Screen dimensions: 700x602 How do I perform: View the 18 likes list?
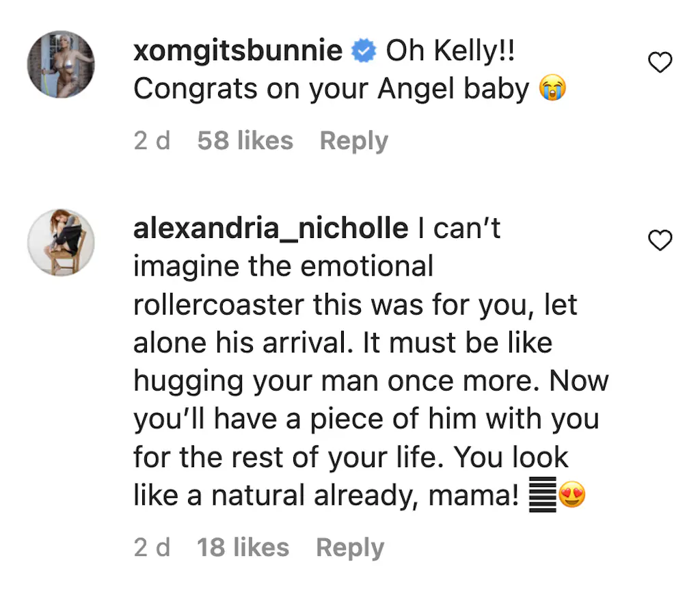pyautogui.click(x=243, y=547)
